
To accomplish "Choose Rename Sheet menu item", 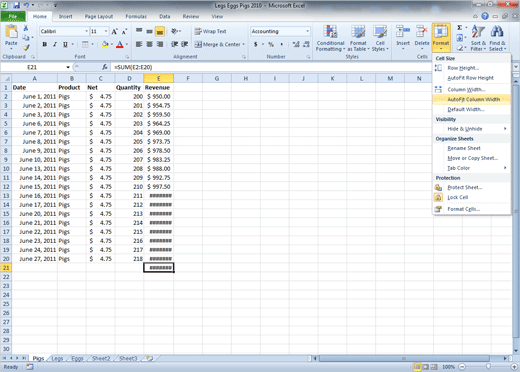I will pyautogui.click(x=472, y=148).
